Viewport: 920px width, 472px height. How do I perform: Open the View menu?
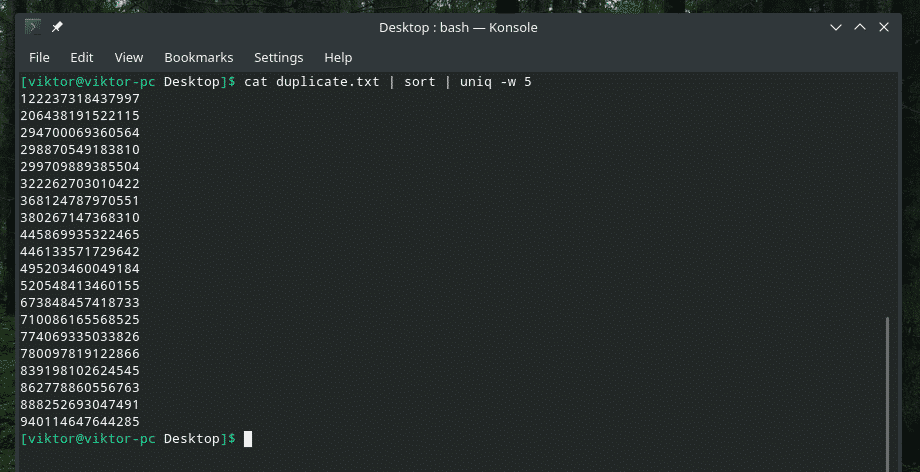pyautogui.click(x=129, y=57)
